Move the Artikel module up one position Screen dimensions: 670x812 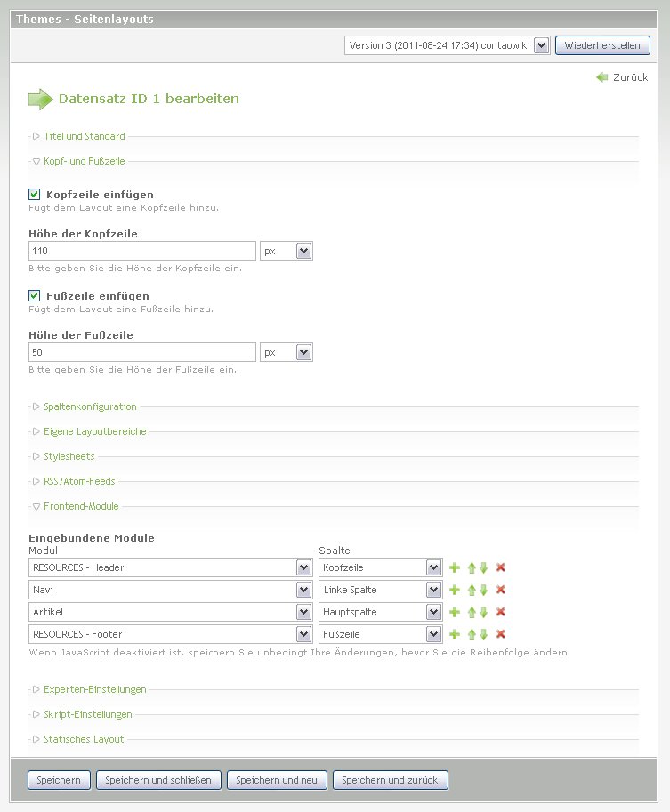tap(472, 612)
